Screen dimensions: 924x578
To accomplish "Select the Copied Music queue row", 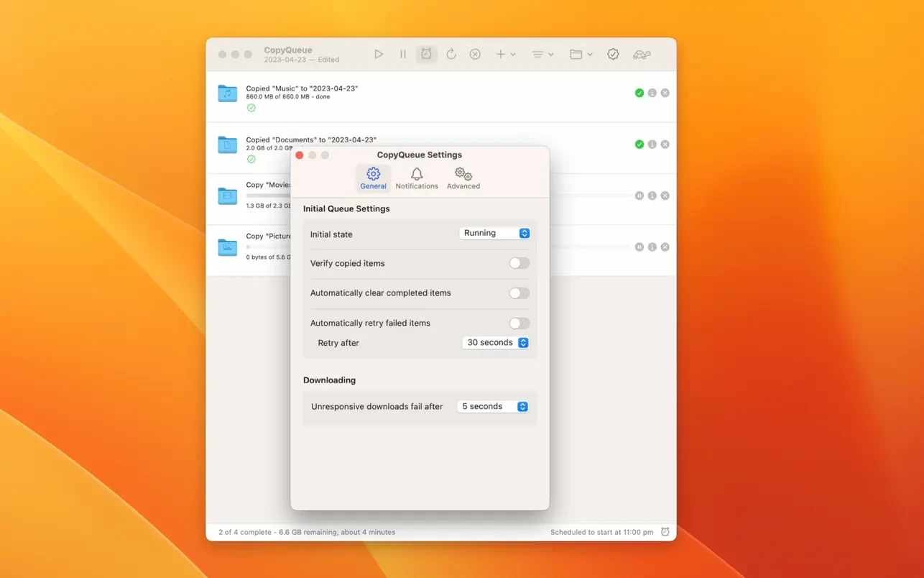I will pyautogui.click(x=431, y=97).
